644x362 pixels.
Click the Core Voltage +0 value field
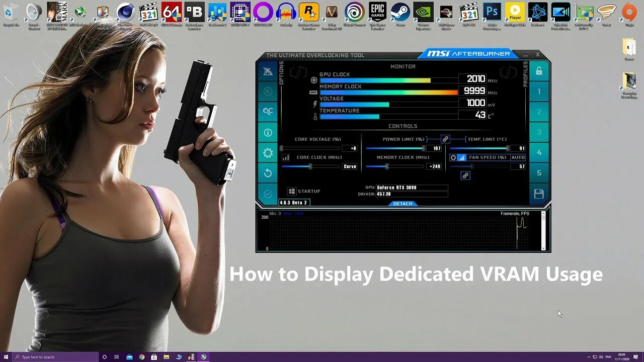pos(350,148)
